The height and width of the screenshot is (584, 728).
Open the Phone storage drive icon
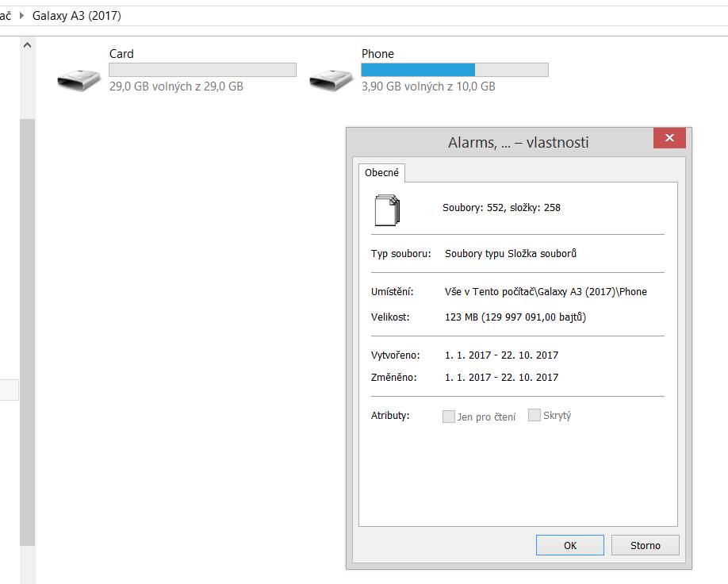click(331, 80)
